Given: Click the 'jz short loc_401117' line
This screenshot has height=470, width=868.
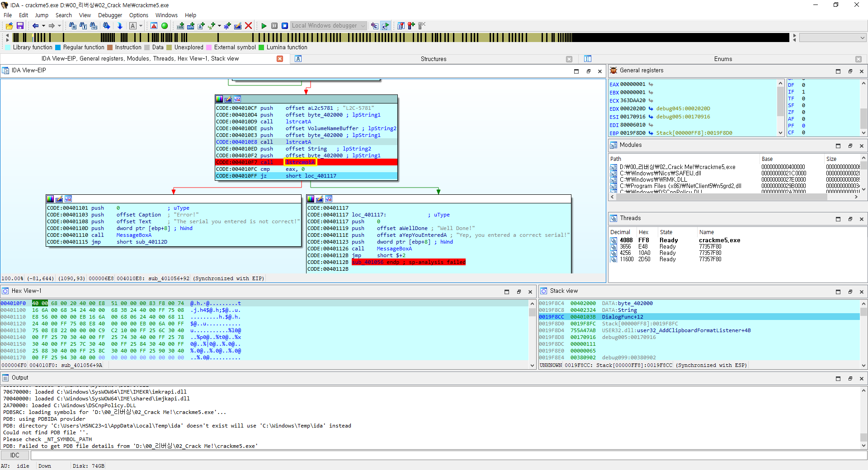Looking at the screenshot, I should click(306, 176).
